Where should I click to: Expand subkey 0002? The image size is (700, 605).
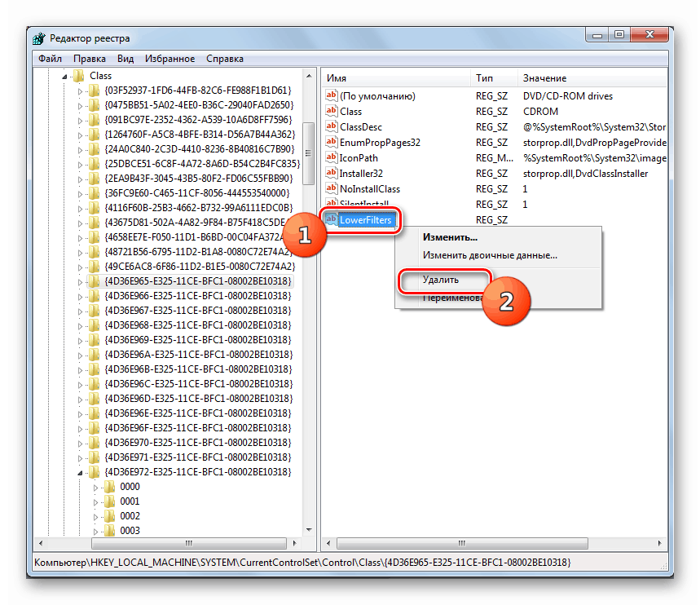coord(95,517)
